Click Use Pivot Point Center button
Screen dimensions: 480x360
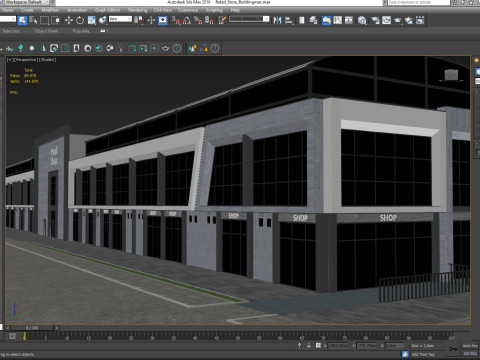pos(138,20)
